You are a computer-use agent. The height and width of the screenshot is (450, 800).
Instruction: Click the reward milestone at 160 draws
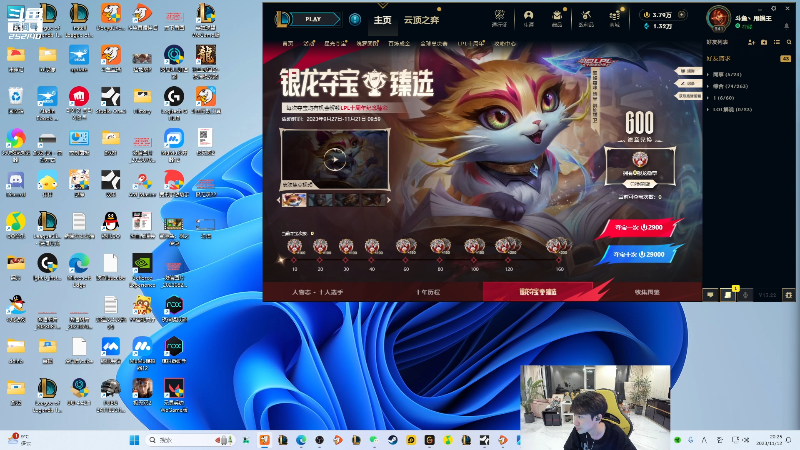tap(559, 247)
